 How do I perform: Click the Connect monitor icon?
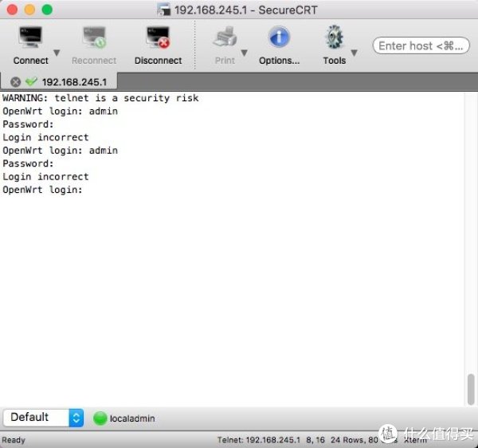pos(30,37)
